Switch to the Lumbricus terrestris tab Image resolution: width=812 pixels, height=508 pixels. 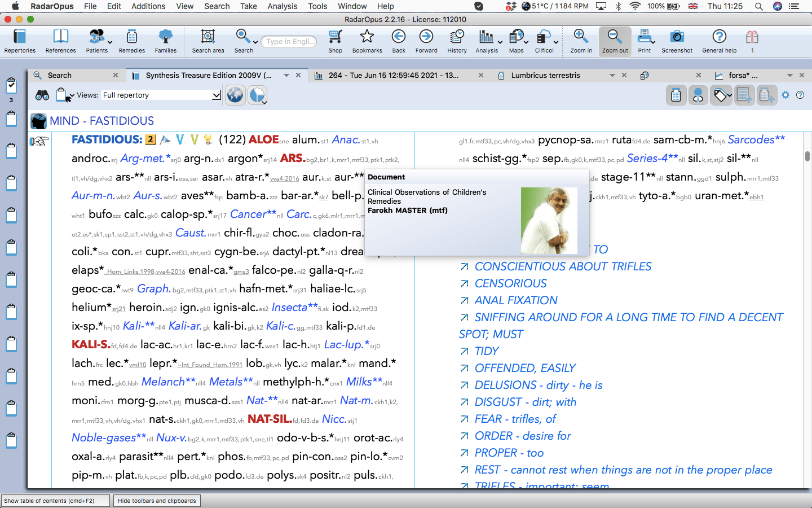pos(545,75)
